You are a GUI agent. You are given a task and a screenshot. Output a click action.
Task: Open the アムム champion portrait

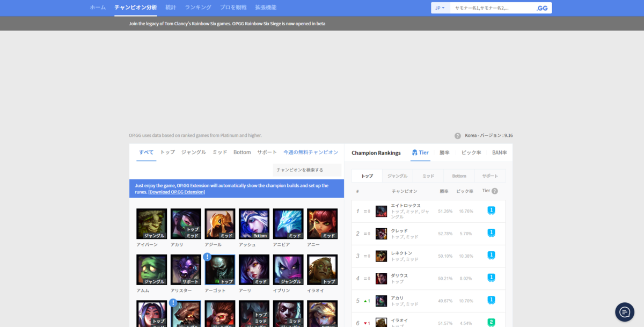151,270
